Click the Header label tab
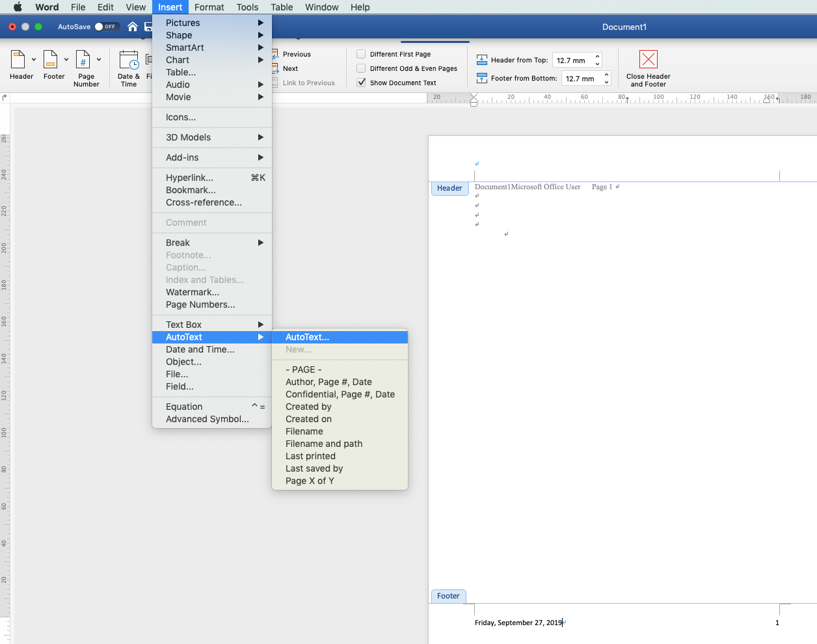The width and height of the screenshot is (817, 644). pyautogui.click(x=449, y=188)
